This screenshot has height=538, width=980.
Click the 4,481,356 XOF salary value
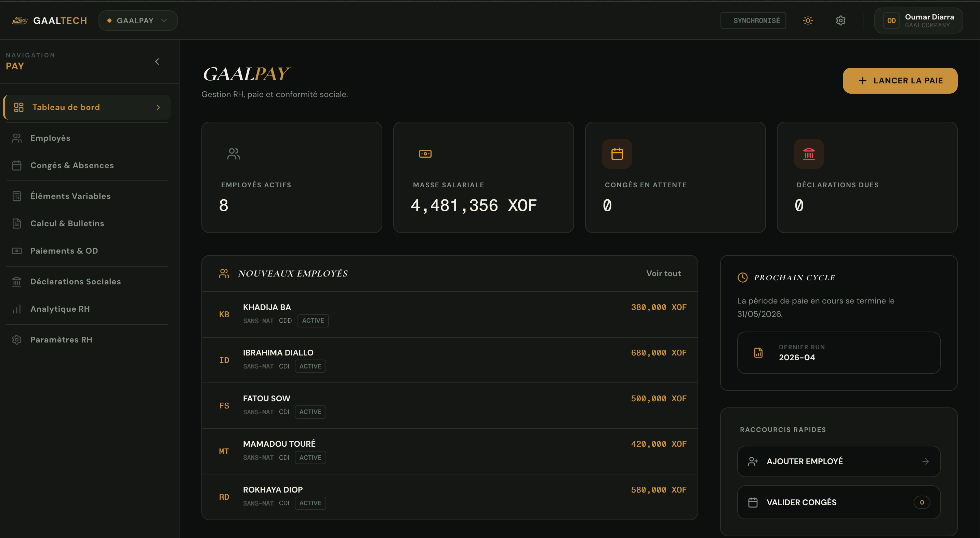click(x=474, y=206)
